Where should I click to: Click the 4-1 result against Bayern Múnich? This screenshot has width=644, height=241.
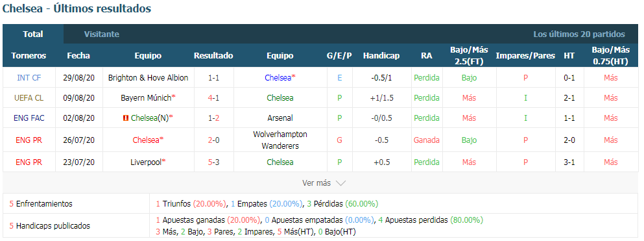pyautogui.click(x=213, y=98)
